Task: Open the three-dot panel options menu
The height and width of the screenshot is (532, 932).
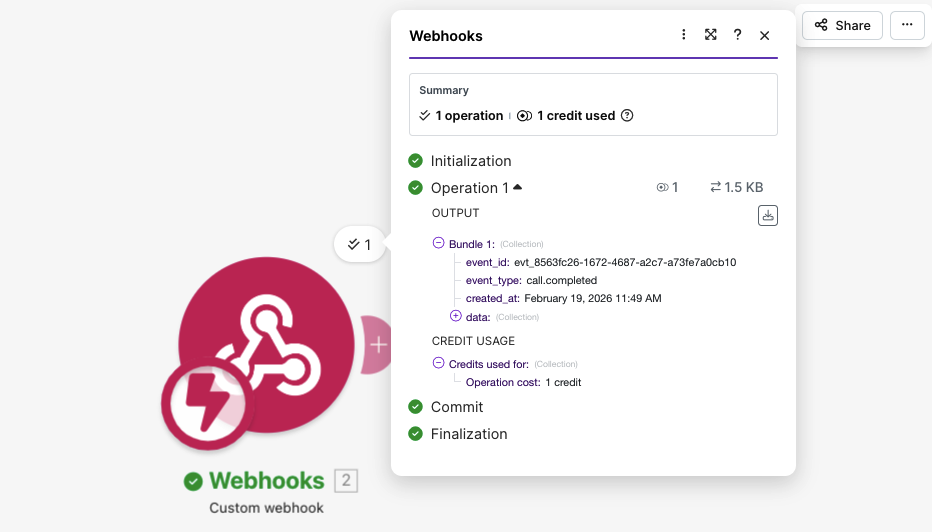Action: pyautogui.click(x=684, y=35)
